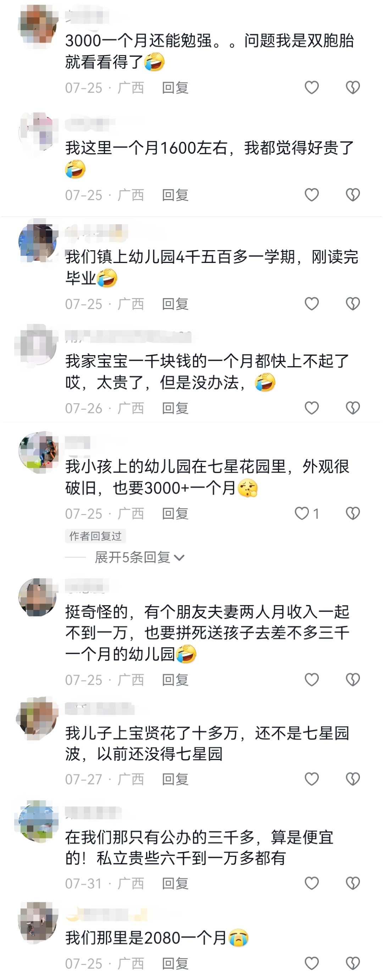
Task: Reply to the 07-26 one thousand yuan comment
Action: (175, 408)
